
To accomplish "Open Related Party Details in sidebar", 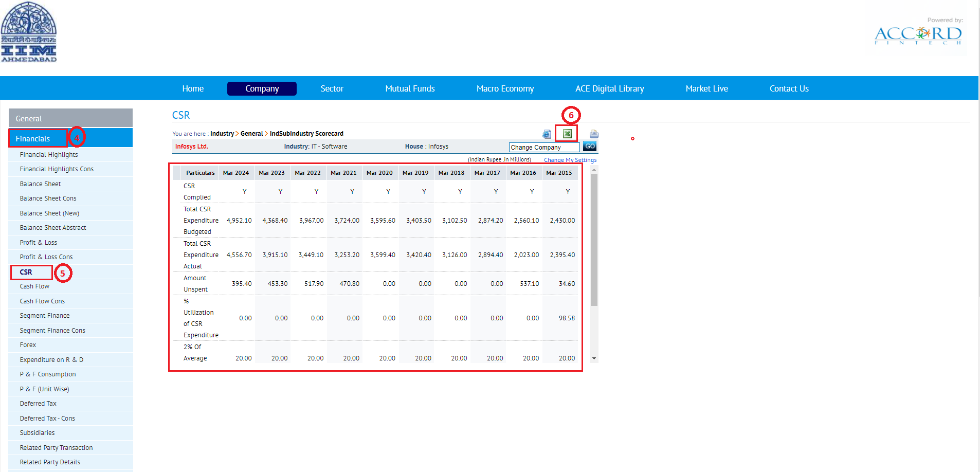I will click(50, 462).
